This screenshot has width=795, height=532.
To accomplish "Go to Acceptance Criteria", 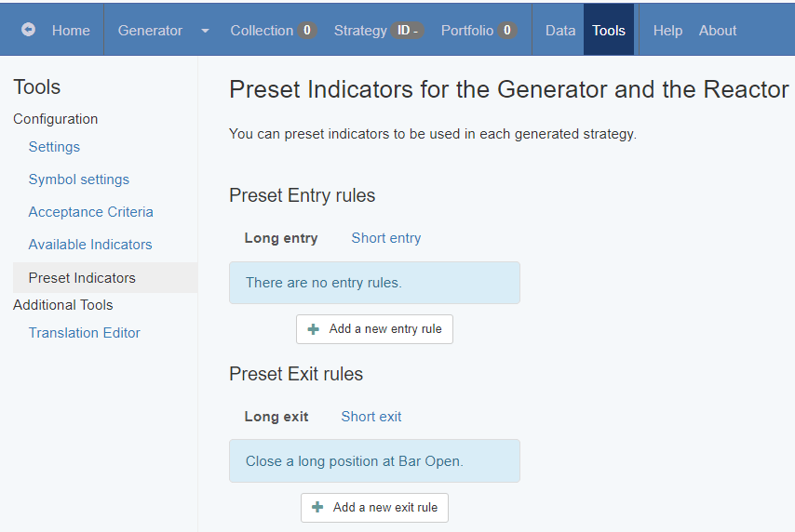I will point(90,212).
